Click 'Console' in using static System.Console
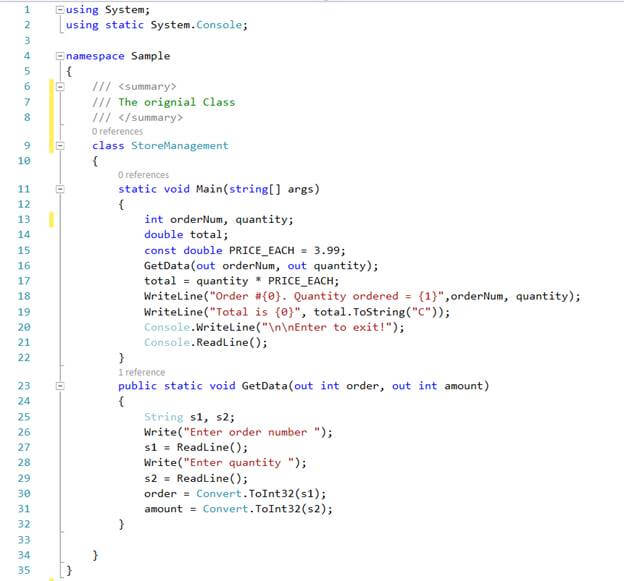The height and width of the screenshot is (581, 624). [219, 25]
